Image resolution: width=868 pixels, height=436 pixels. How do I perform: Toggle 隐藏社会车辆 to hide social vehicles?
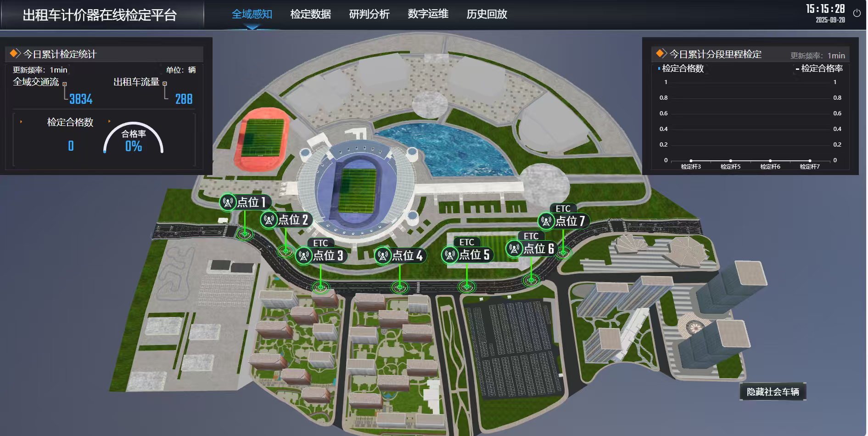773,392
